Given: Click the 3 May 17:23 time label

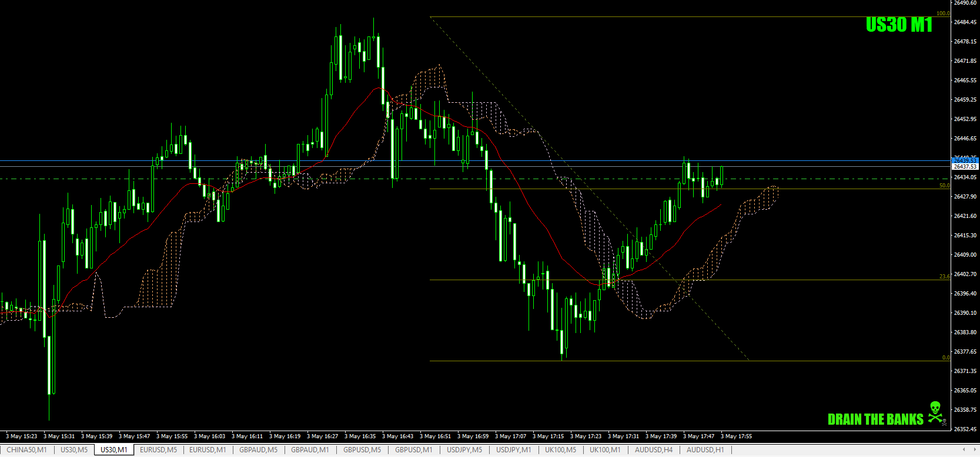Looking at the screenshot, I should tap(586, 436).
